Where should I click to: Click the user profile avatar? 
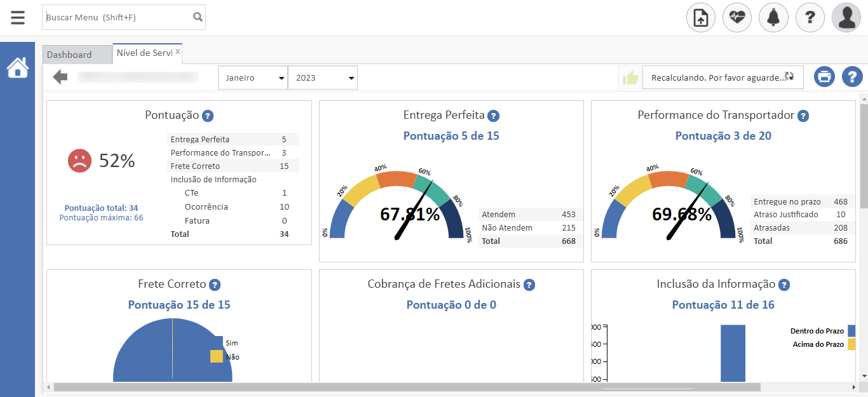pos(846,18)
